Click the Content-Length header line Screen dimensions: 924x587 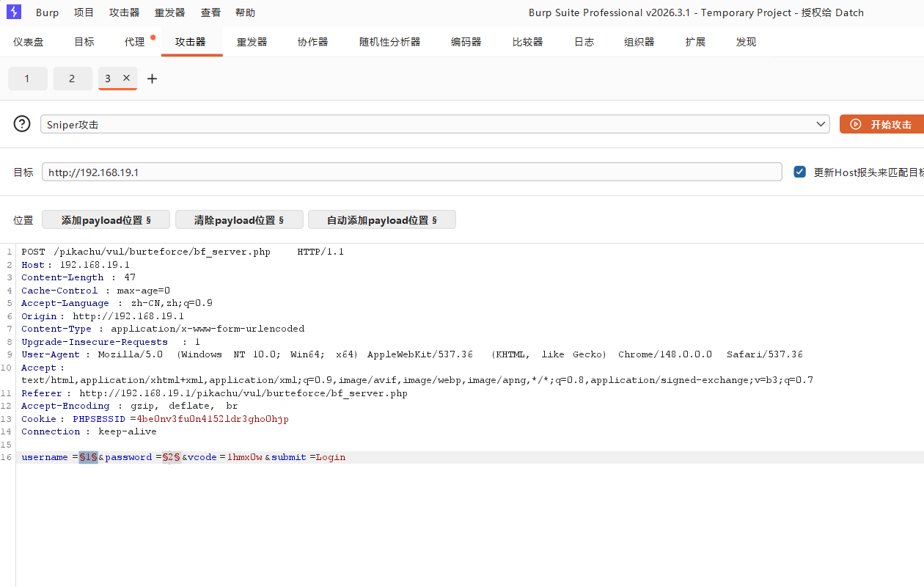(78, 277)
